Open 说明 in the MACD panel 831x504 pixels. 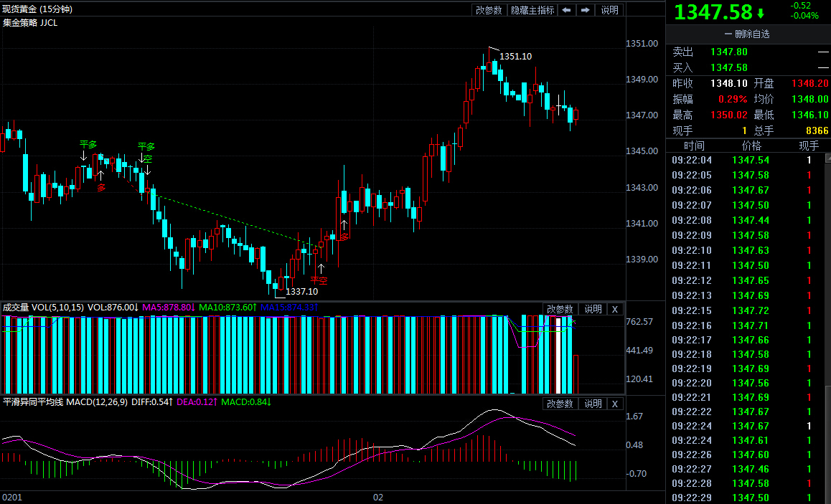(x=593, y=404)
